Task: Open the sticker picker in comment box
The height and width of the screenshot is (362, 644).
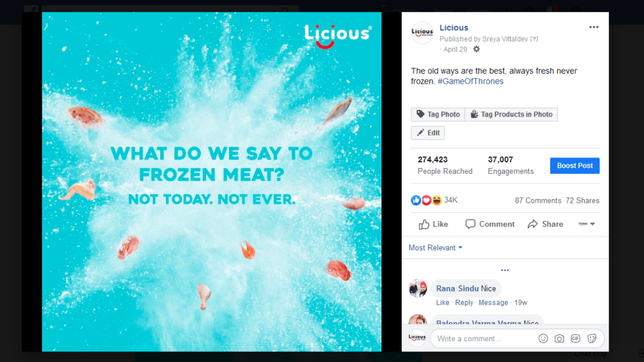Action: [592, 339]
